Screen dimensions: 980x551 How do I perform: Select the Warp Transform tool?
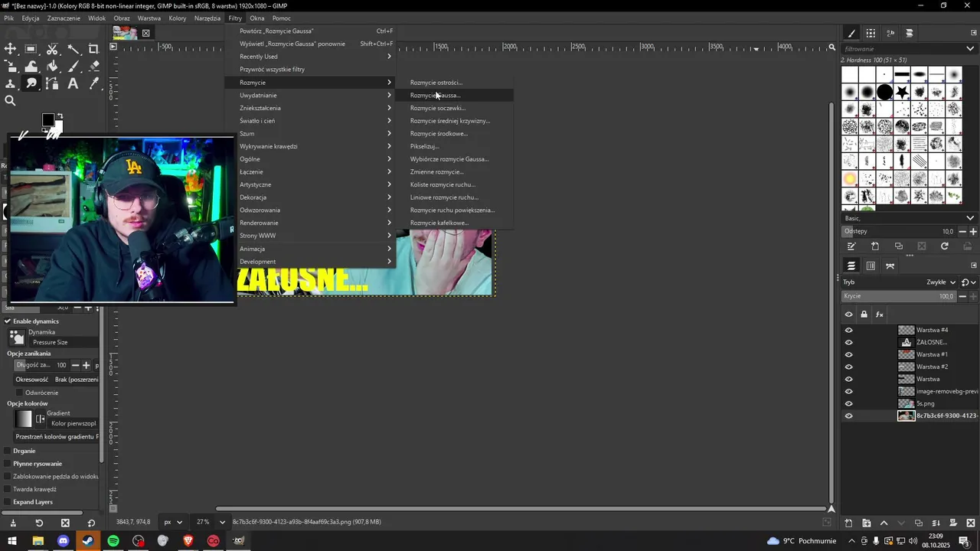tap(31, 67)
